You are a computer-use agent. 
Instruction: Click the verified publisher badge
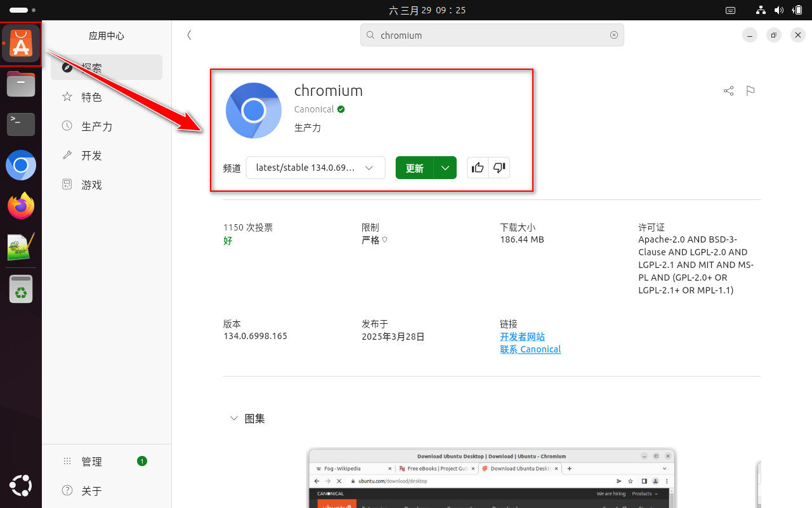coord(341,109)
